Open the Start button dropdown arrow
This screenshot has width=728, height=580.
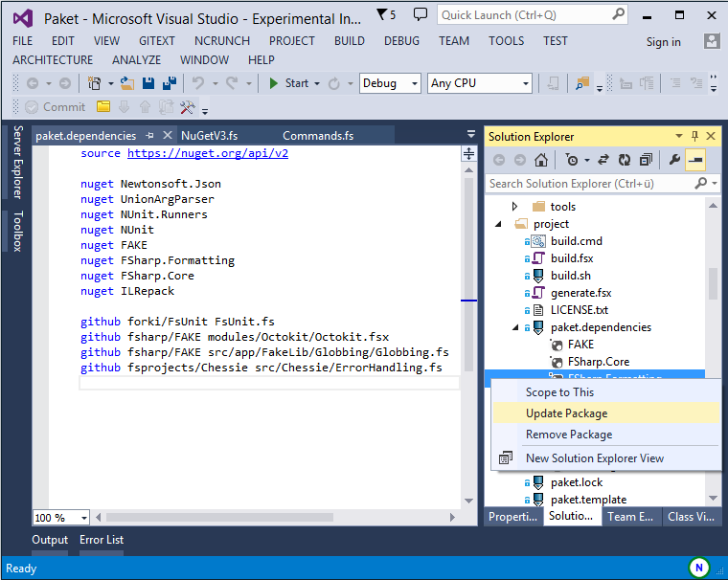click(317, 83)
